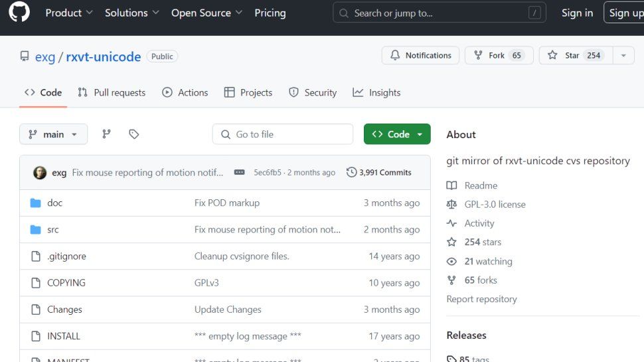This screenshot has height=362, width=644.
Task: Open the tags icon beside branches
Action: pyautogui.click(x=134, y=134)
